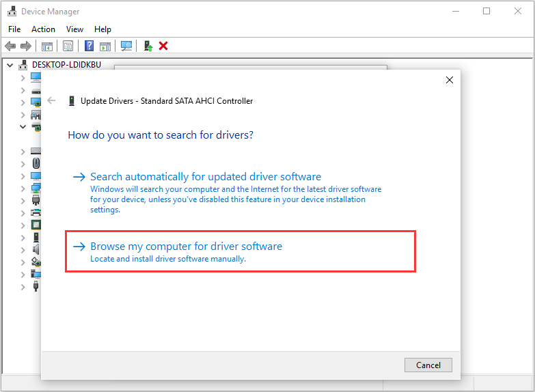Maximize the Device Manager window
This screenshot has width=535, height=392.
[x=486, y=11]
